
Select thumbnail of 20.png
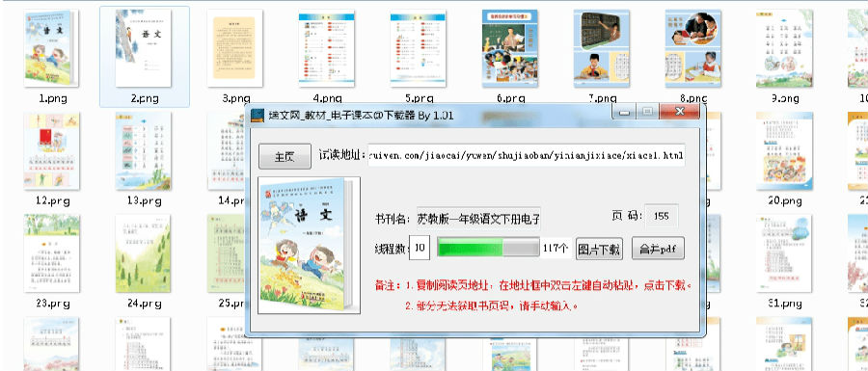(784, 151)
